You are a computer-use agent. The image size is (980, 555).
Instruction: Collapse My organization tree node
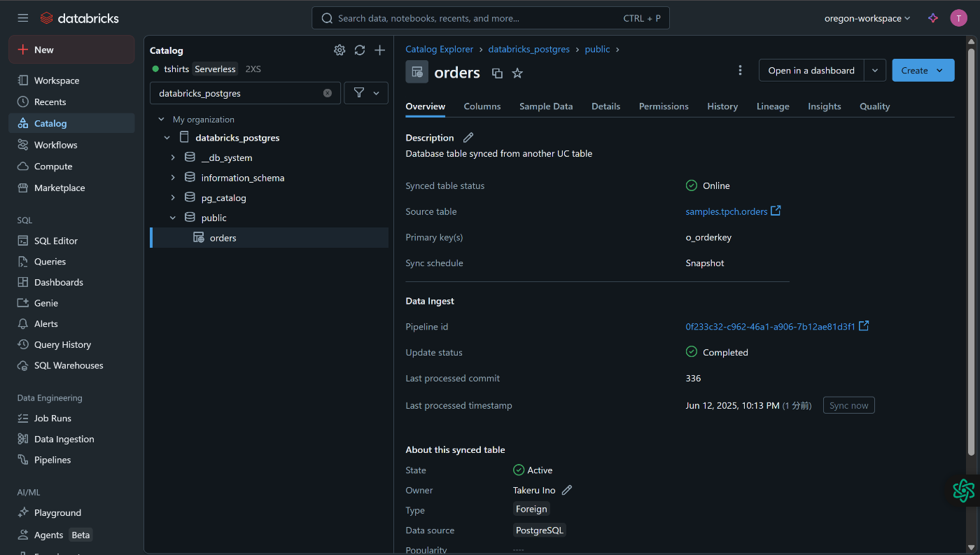tap(162, 120)
